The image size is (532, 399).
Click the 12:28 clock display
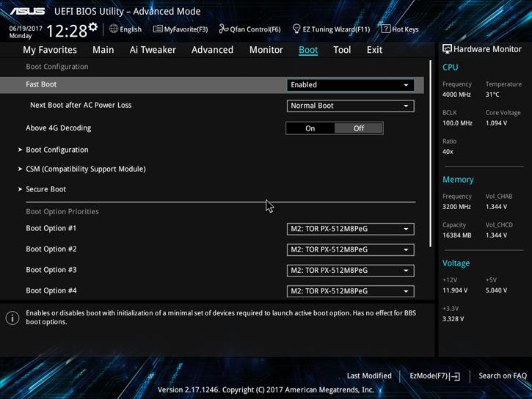point(67,31)
